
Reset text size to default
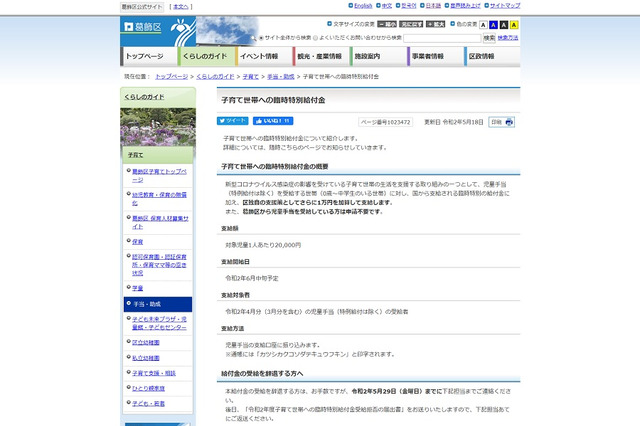(411, 24)
